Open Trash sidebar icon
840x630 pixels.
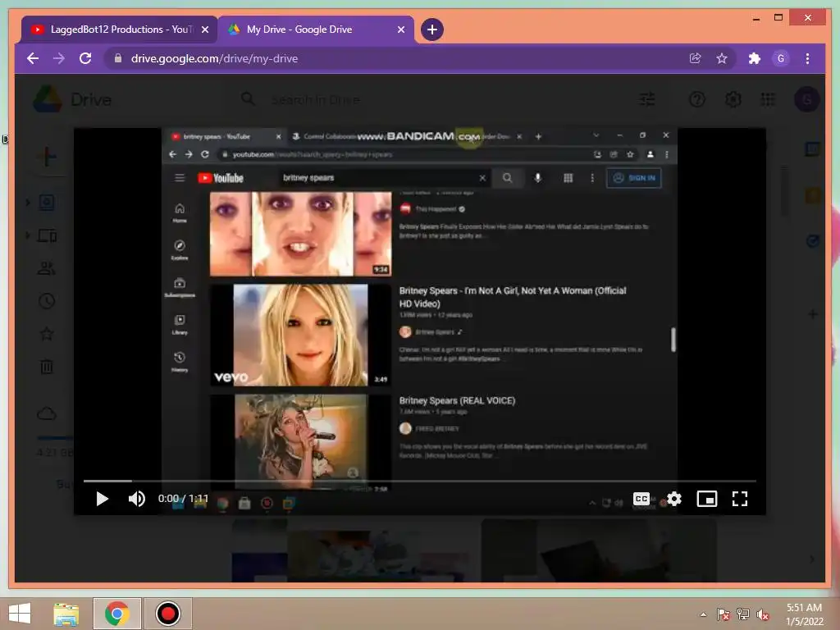click(x=47, y=367)
